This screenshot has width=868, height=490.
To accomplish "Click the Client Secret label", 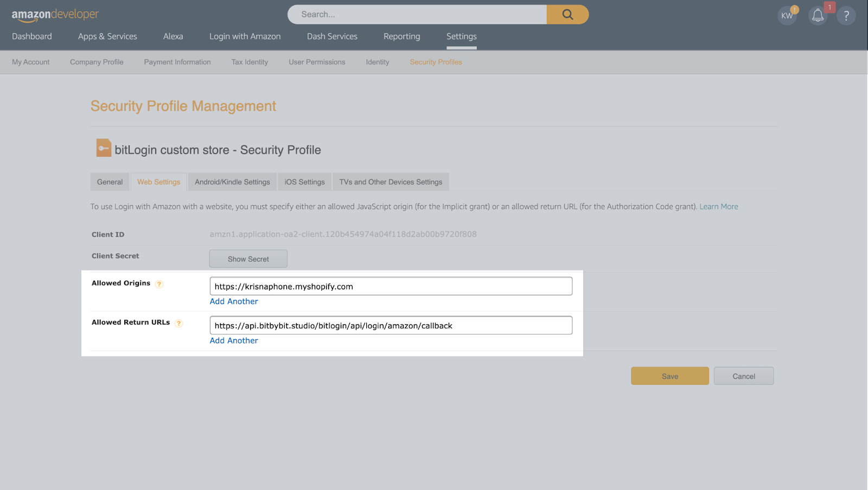I will click(116, 256).
